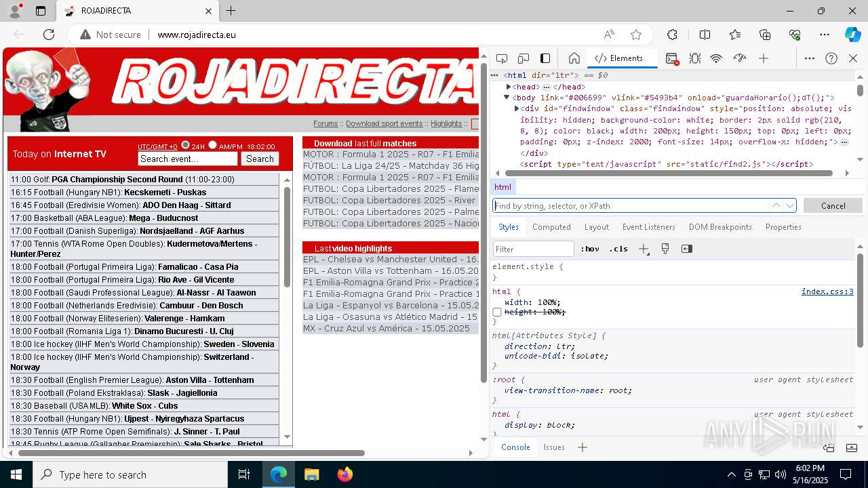Jump to next search result arrow
The height and width of the screenshot is (488, 868).
tap(789, 205)
